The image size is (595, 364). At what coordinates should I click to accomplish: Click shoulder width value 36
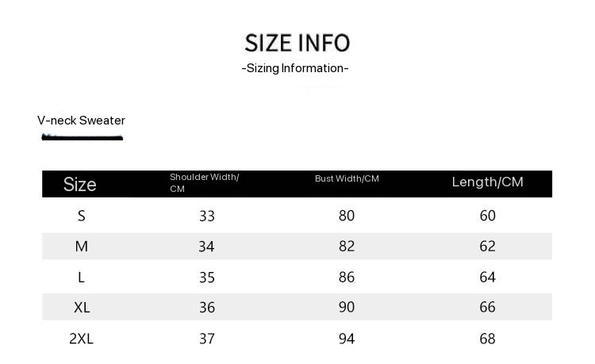207,308
